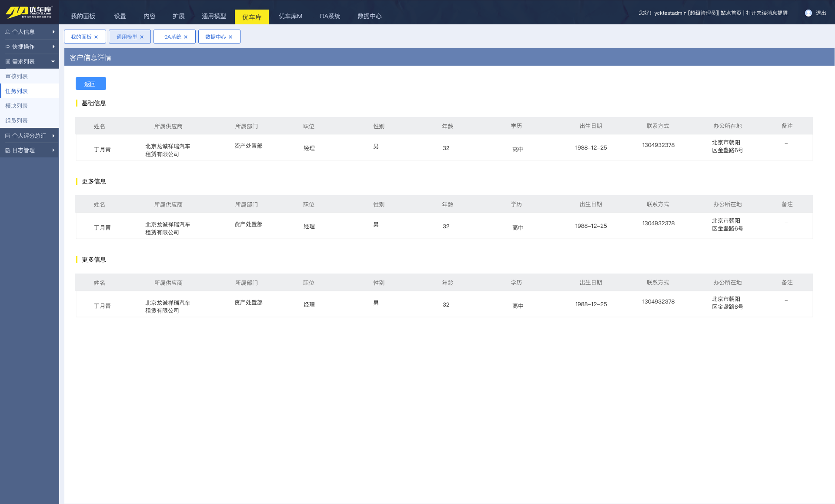This screenshot has width=835, height=504.
Task: Close the OA系统 tab
Action: point(186,37)
